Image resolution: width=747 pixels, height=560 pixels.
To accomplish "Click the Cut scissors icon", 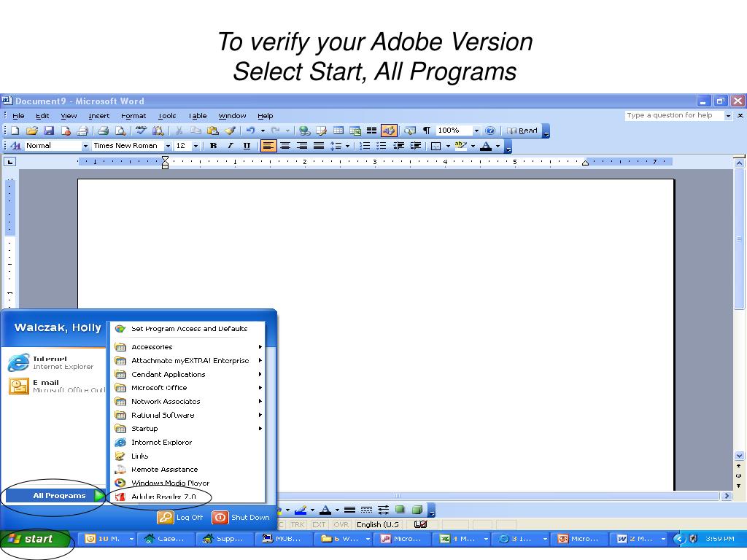I will (x=179, y=131).
